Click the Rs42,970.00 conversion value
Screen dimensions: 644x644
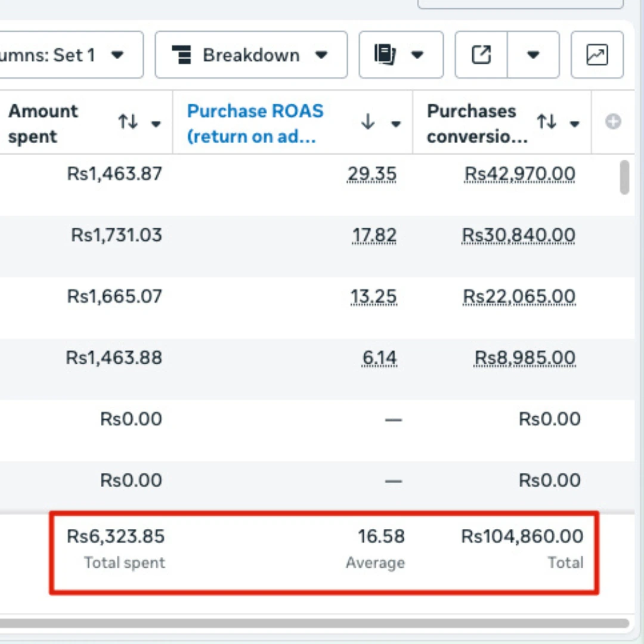519,174
